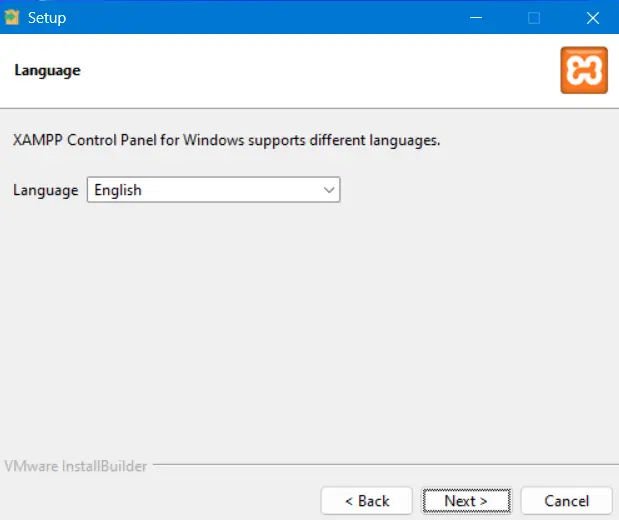
Task: Click the Language heading text
Action: [x=47, y=71]
